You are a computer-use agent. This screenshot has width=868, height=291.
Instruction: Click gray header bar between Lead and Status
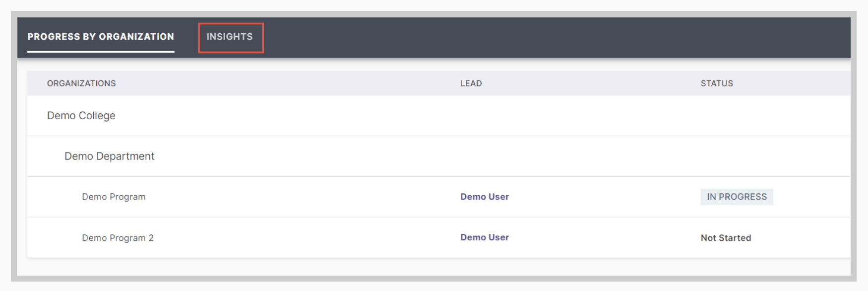click(590, 83)
